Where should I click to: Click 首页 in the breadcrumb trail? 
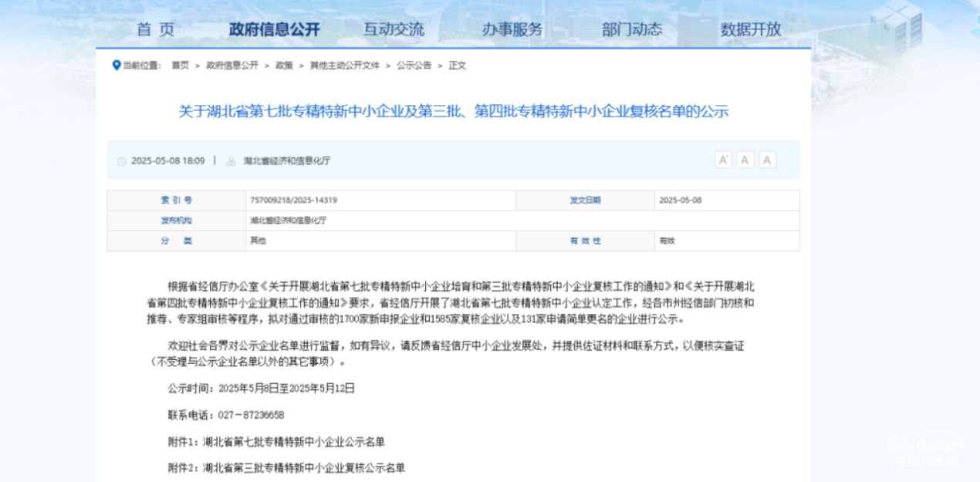(x=180, y=66)
